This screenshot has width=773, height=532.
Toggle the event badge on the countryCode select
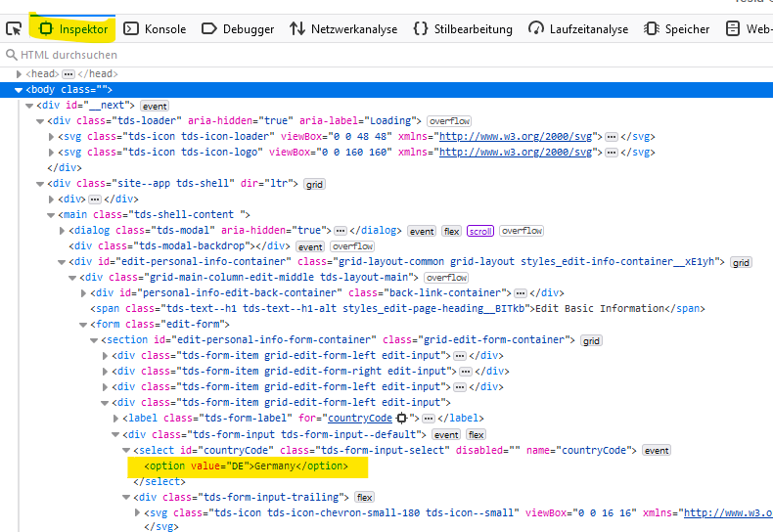pyautogui.click(x=657, y=451)
